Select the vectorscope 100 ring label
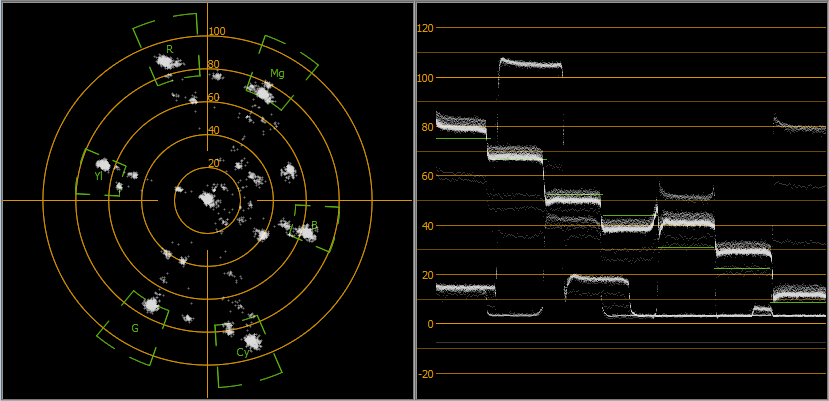 (217, 31)
